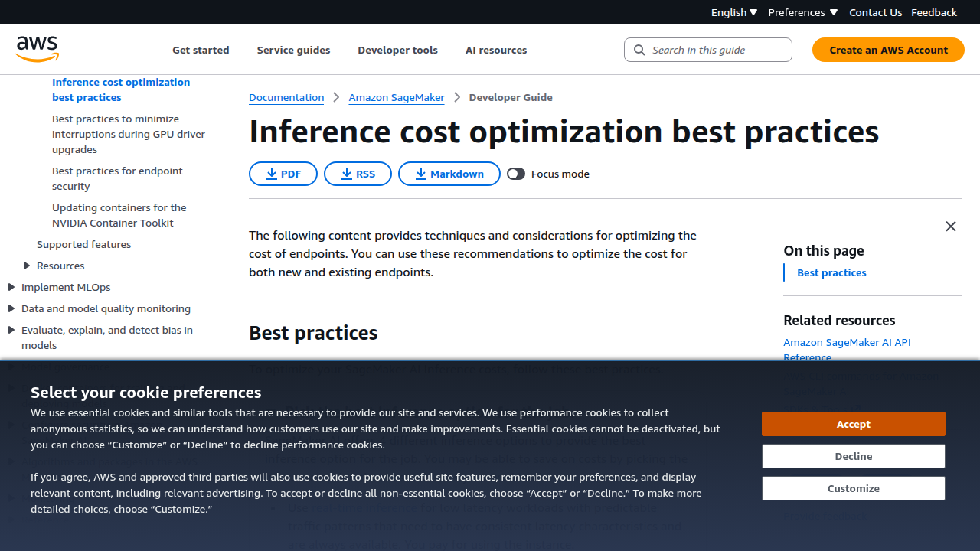Open Best practices to minimize interruptions item
Image resolution: width=980 pixels, height=551 pixels.
pos(129,134)
